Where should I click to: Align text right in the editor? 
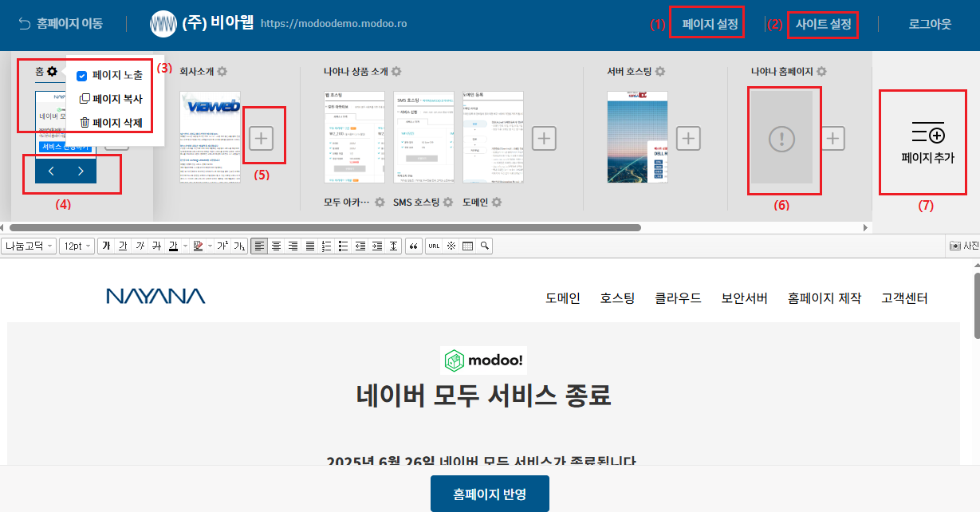[x=293, y=246]
